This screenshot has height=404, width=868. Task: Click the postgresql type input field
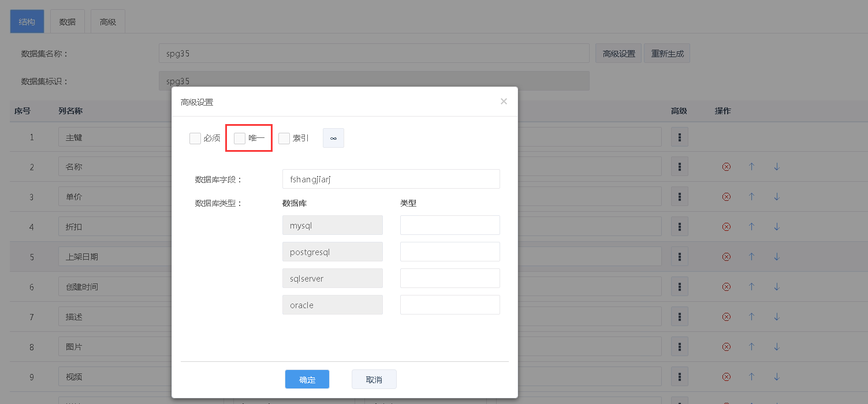coord(450,252)
